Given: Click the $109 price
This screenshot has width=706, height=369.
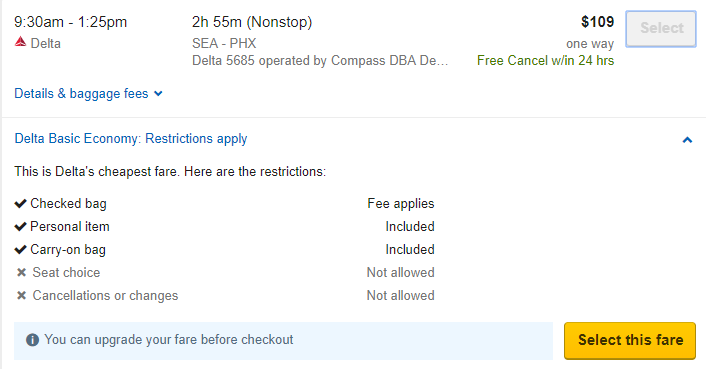Looking at the screenshot, I should pyautogui.click(x=597, y=22).
